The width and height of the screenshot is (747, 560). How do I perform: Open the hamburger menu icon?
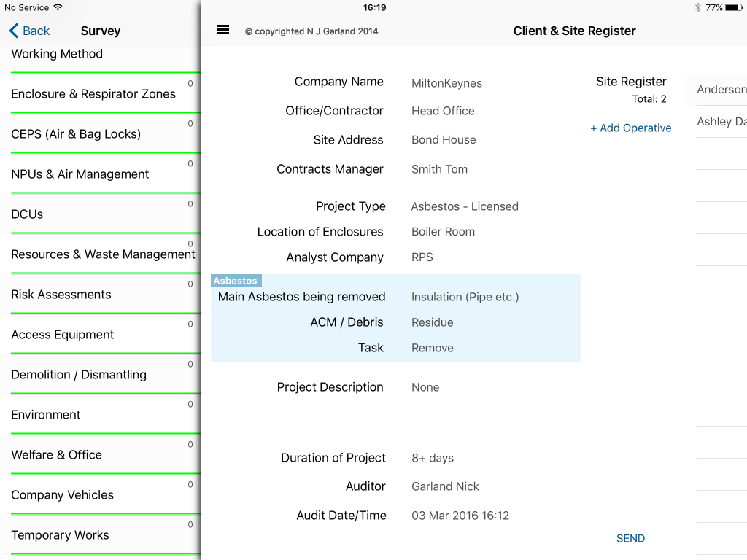223,31
